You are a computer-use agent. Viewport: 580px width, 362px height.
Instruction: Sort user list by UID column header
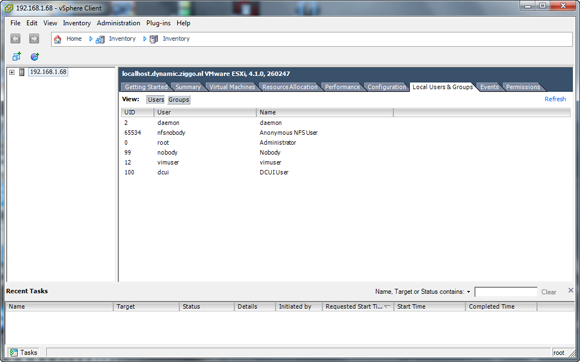coord(137,112)
